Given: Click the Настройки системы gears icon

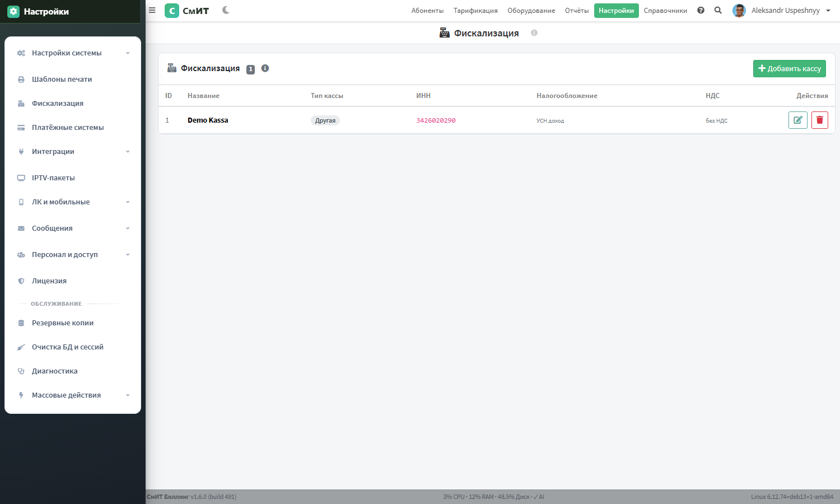Looking at the screenshot, I should (x=21, y=53).
